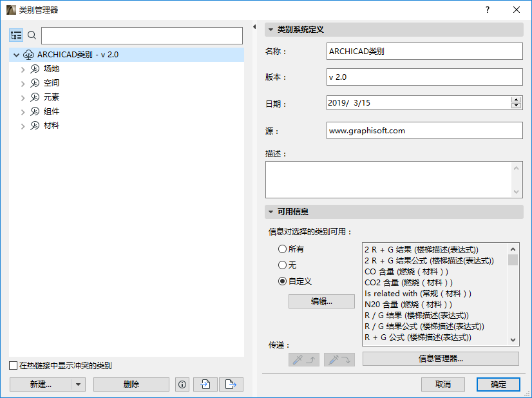Toggle the hierarchical tree view icon

tap(16, 35)
